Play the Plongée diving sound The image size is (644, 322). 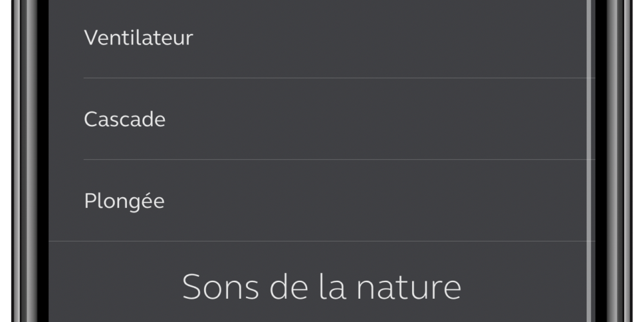[x=321, y=200]
